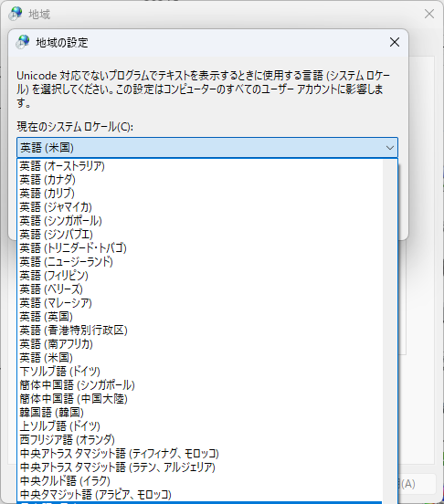Image resolution: width=444 pixels, height=504 pixels.
Task: Close the 地域 parent window
Action: click(429, 14)
